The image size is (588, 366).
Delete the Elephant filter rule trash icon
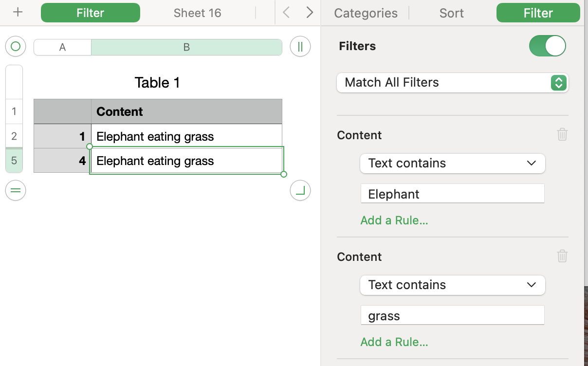pos(562,135)
